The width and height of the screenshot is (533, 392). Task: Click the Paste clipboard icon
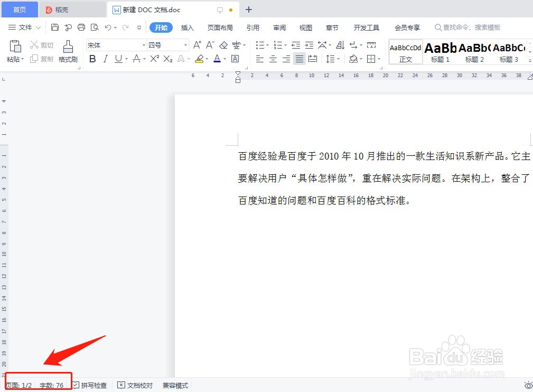[x=15, y=46]
